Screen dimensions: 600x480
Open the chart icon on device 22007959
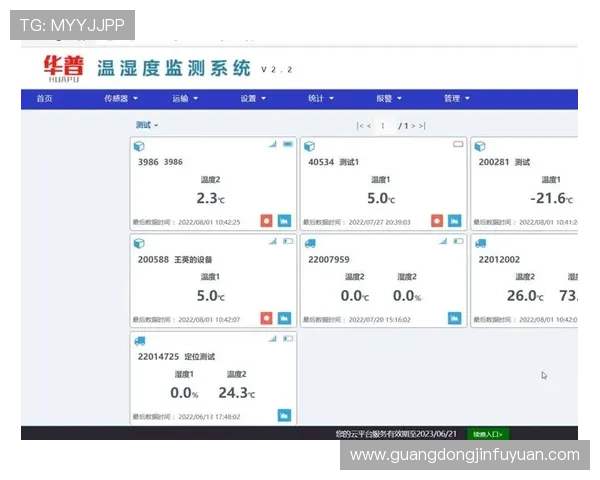455,318
